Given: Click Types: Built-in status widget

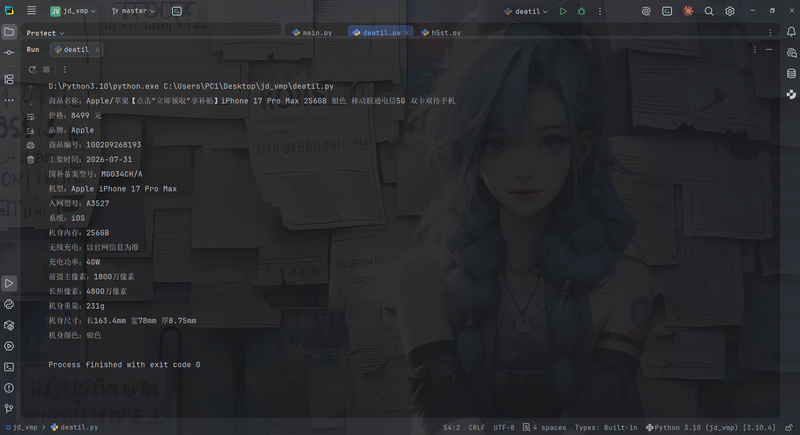Looking at the screenshot, I should [606, 427].
